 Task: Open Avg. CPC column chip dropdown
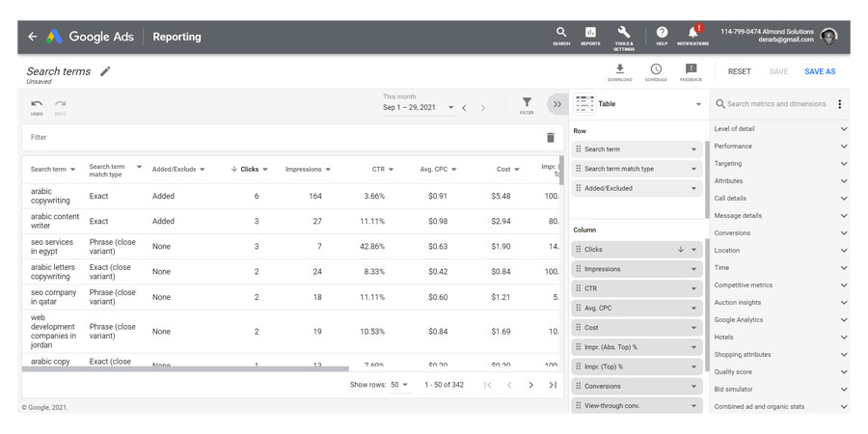(x=693, y=308)
